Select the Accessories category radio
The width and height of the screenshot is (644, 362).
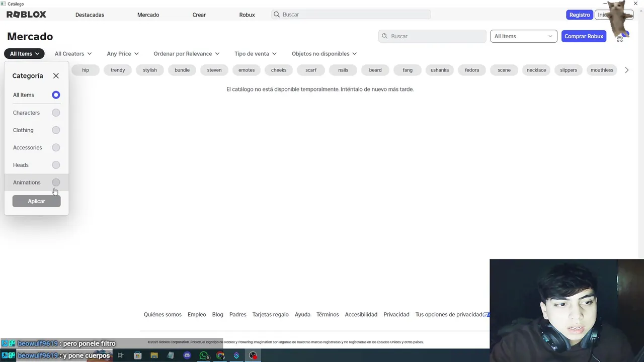[x=56, y=147]
